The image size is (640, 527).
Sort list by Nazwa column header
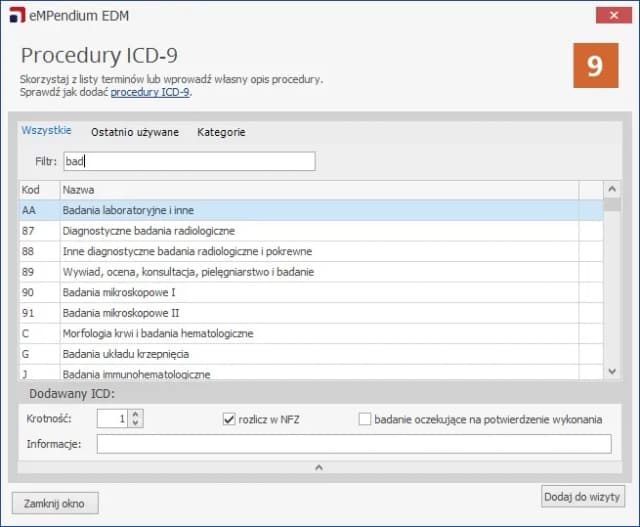318,189
